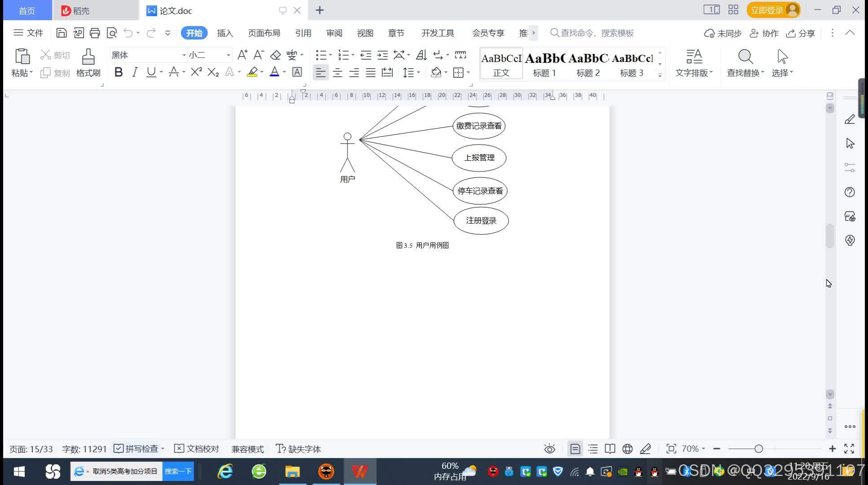The height and width of the screenshot is (485, 868).
Task: Open the zoom percentage 70% dropdown
Action: [x=693, y=449]
